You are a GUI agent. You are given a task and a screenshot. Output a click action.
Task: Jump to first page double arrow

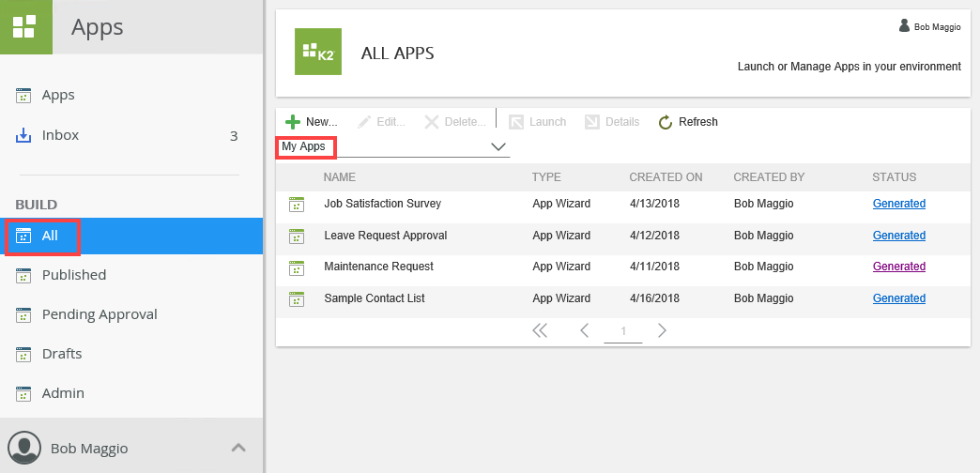(540, 330)
